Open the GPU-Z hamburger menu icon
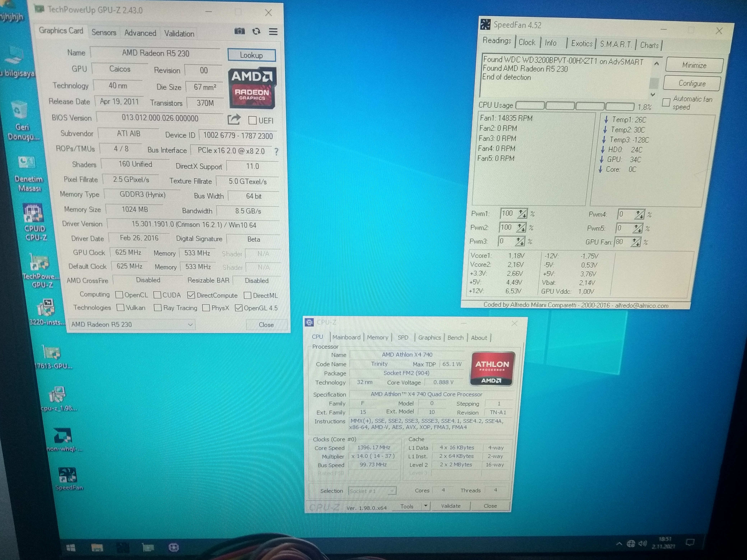The width and height of the screenshot is (747, 560). (x=273, y=32)
